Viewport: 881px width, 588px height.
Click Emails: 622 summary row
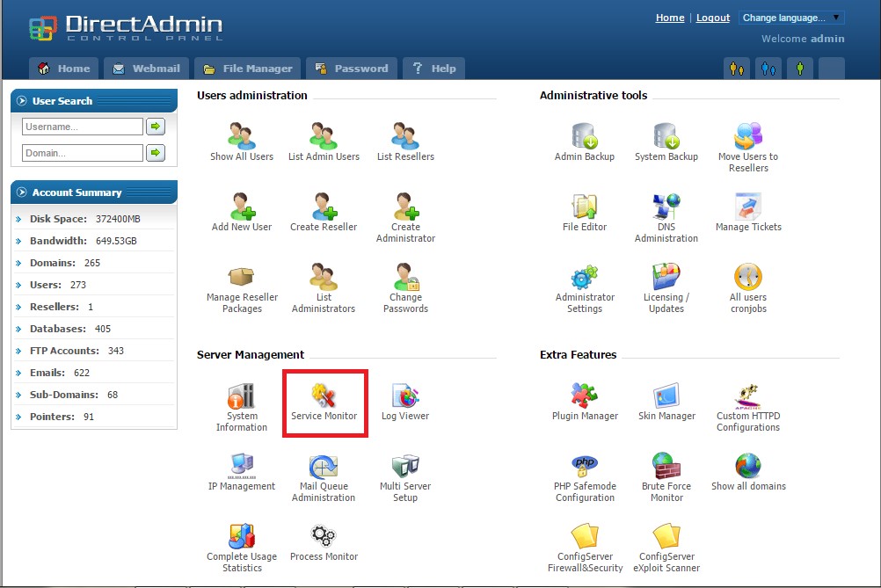(94, 373)
